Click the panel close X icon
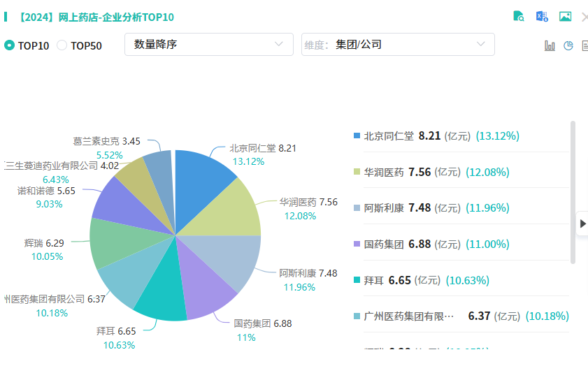Screen dimensions: 588x373 click(584, 17)
